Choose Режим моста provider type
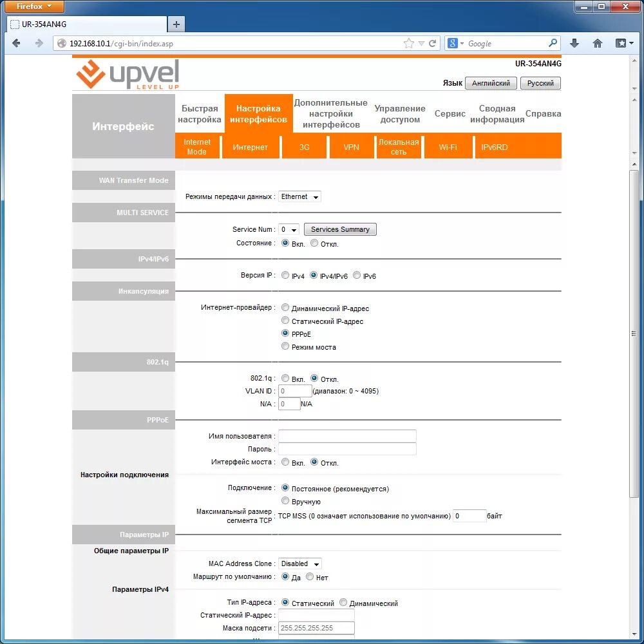The width and height of the screenshot is (644, 644). click(x=285, y=346)
